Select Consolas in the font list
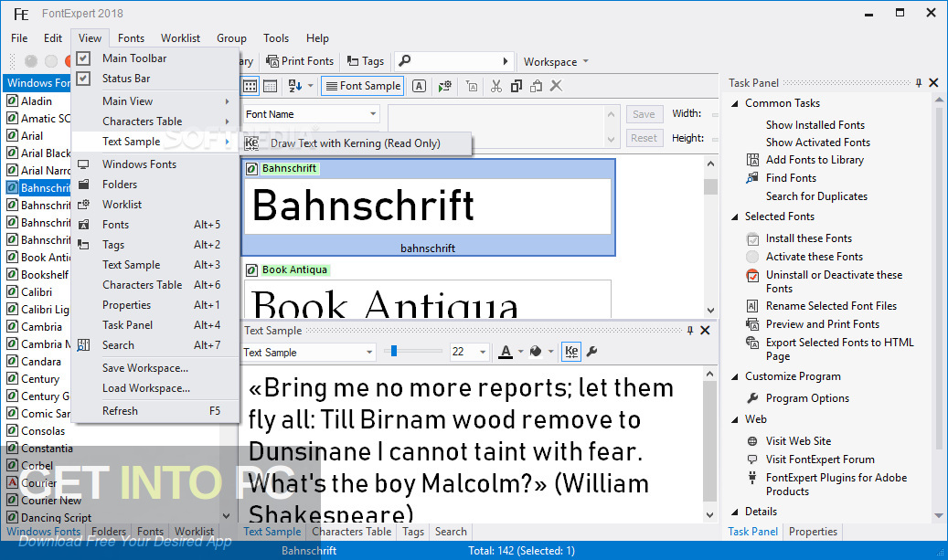Viewport: 948px width, 560px height. coord(42,430)
